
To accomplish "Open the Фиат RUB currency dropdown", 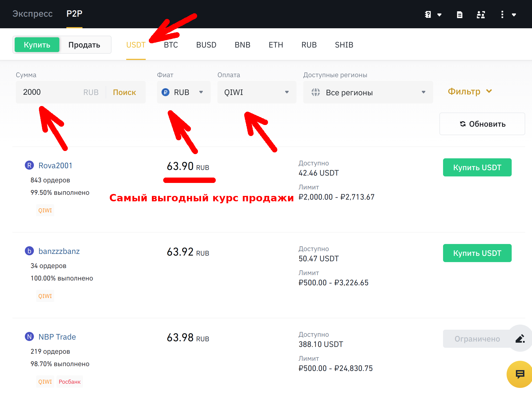I will pos(184,92).
